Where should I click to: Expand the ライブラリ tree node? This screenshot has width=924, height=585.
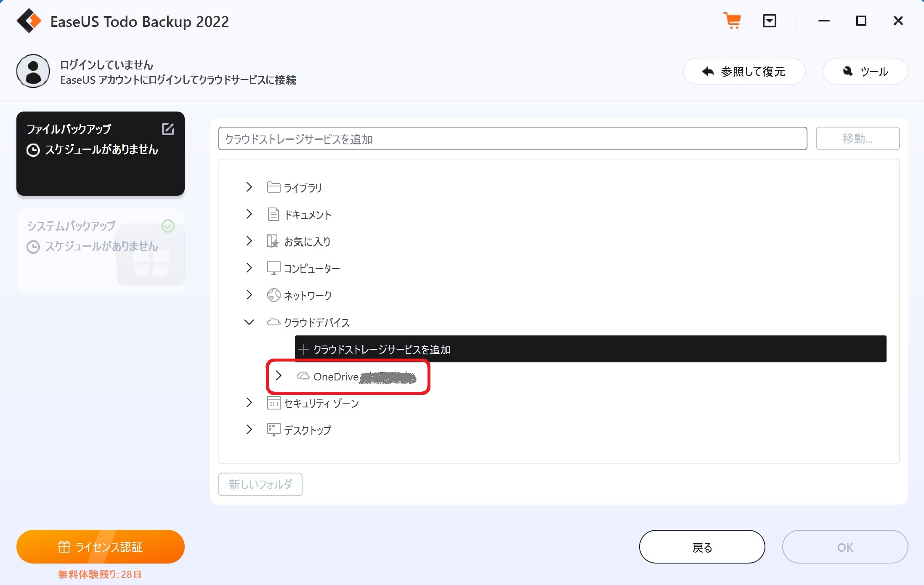pyautogui.click(x=249, y=187)
